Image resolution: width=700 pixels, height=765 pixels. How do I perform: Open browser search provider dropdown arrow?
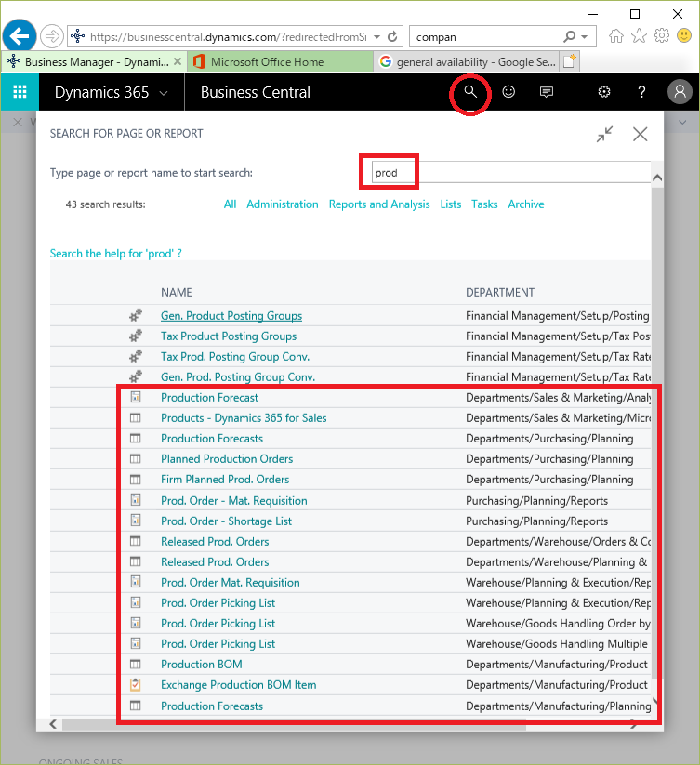click(585, 36)
